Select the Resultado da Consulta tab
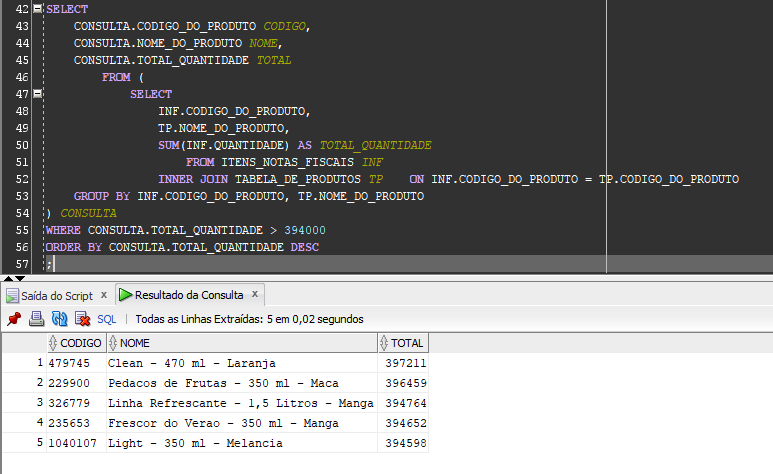The width and height of the screenshot is (773, 474). (189, 295)
